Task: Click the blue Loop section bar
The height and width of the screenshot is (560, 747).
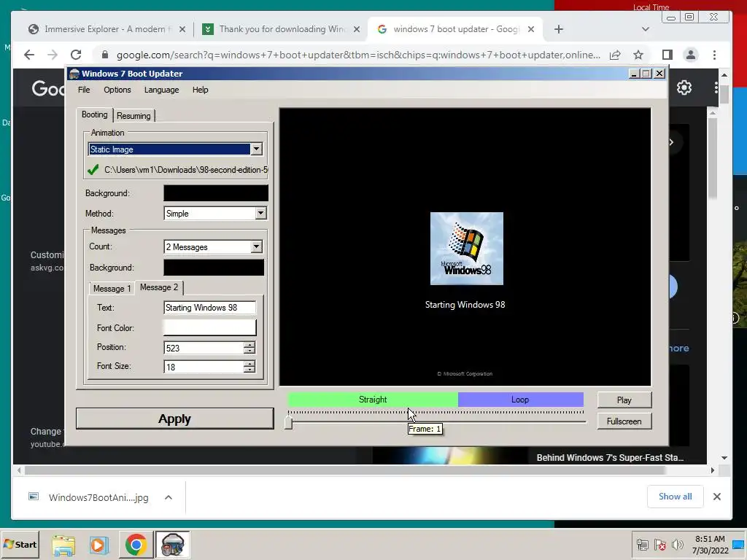Action: coord(520,400)
